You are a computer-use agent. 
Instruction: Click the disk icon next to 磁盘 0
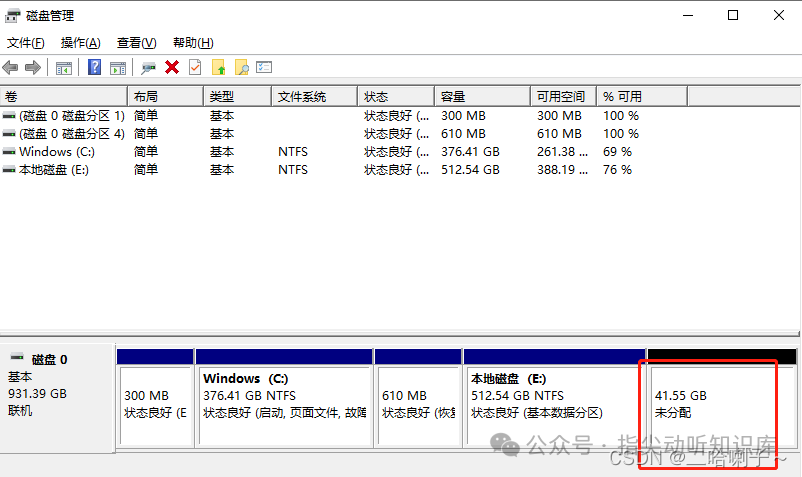point(17,357)
